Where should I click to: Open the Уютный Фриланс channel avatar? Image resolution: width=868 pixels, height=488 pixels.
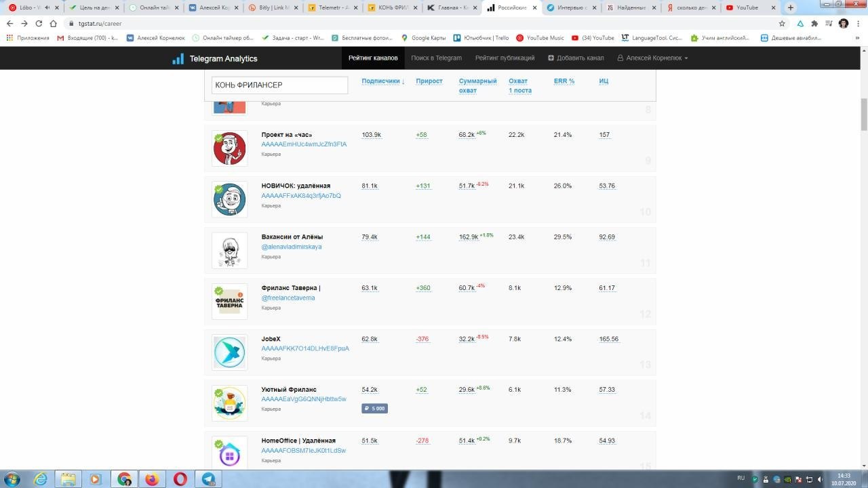pos(229,403)
